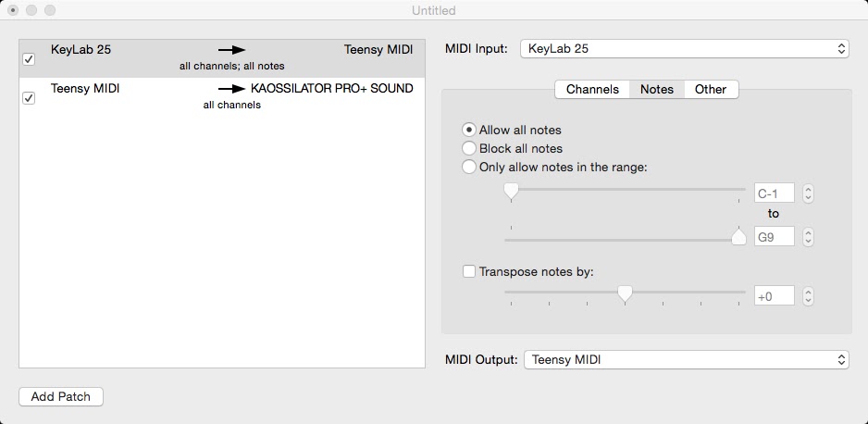This screenshot has height=424, width=868.
Task: Select the KAOSSILATOR PRO+ SOUND patch row
Action: click(x=222, y=97)
